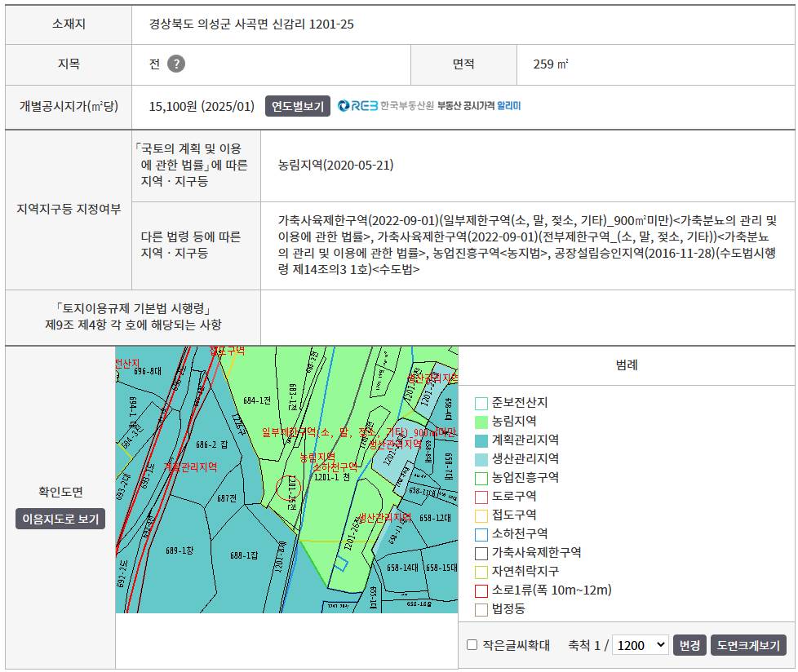The width and height of the screenshot is (798, 672).
Task: Click the light blue 생산관리지역 legend swatch
Action: click(x=481, y=459)
